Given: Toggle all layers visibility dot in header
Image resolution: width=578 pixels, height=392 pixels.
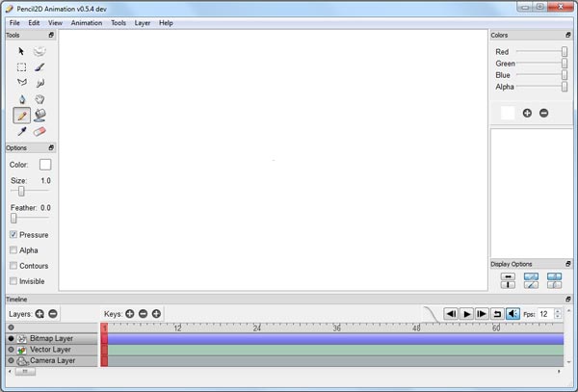Looking at the screenshot, I should (x=11, y=327).
